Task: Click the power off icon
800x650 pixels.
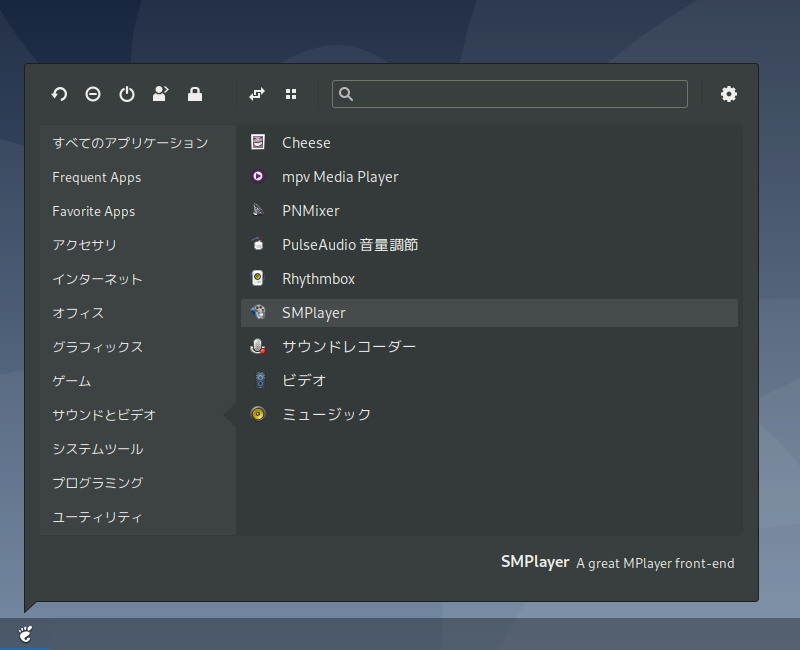Action: [127, 94]
